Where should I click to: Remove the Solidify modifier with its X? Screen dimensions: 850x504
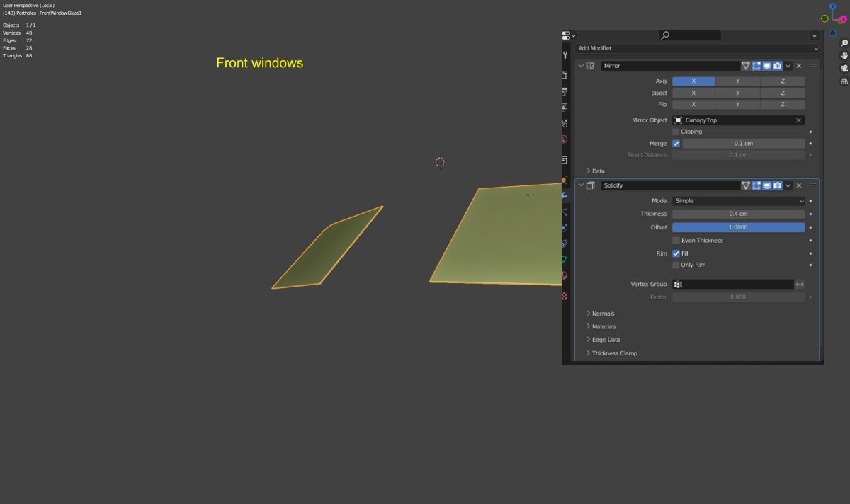(x=799, y=185)
